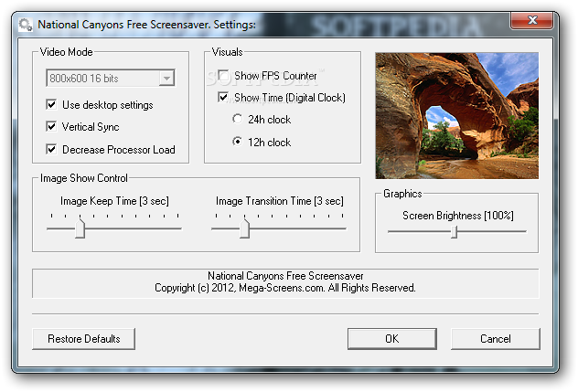Toggle the Use desktop settings checkbox
Screen dimensions: 578x392
(x=51, y=105)
